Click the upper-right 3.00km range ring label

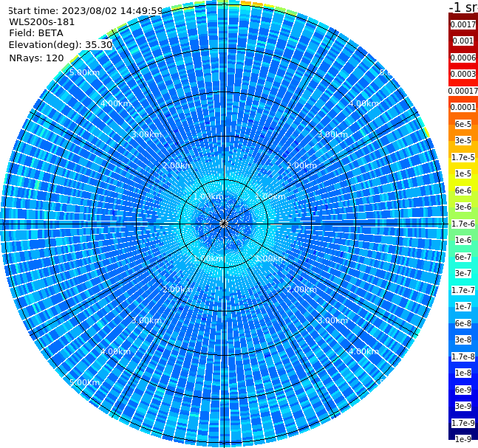(332, 134)
